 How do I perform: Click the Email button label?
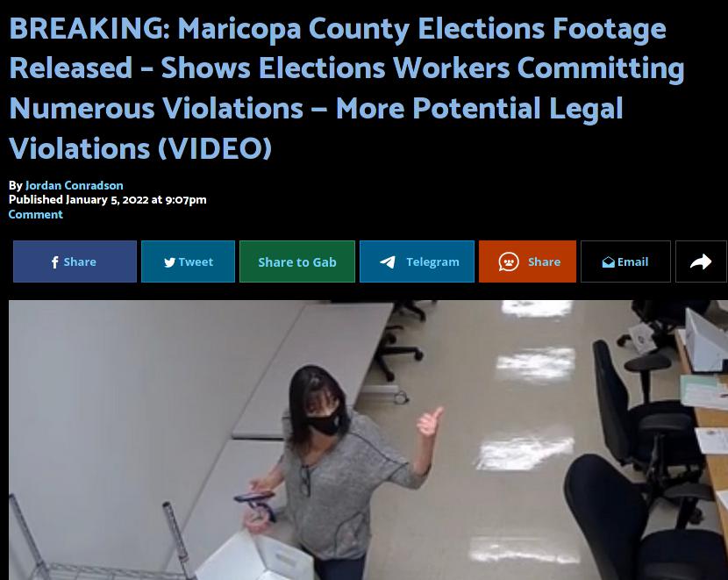tap(632, 261)
